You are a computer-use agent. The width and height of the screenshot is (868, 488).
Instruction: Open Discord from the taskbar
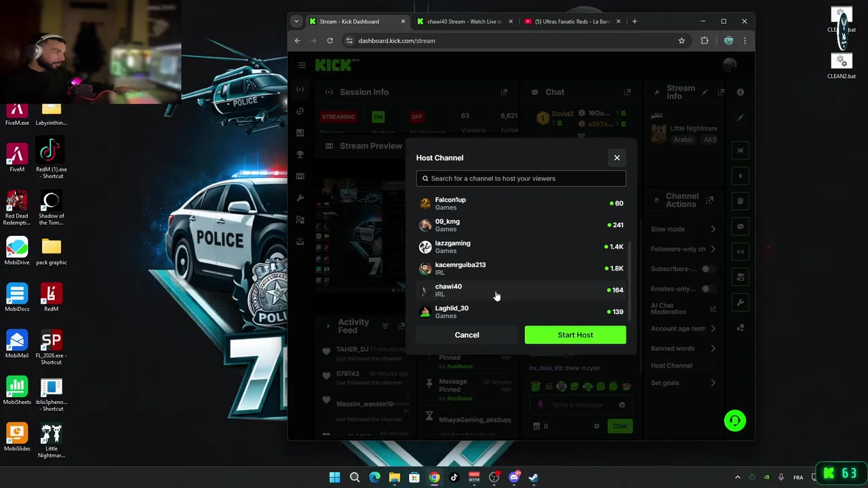pyautogui.click(x=514, y=477)
